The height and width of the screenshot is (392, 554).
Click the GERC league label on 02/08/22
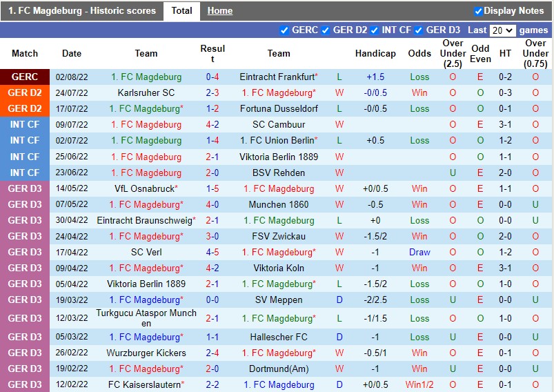click(25, 77)
